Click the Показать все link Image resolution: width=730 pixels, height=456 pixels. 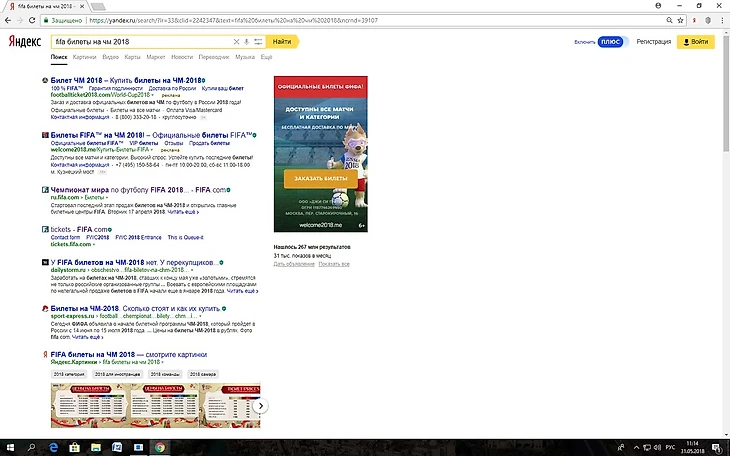point(334,264)
